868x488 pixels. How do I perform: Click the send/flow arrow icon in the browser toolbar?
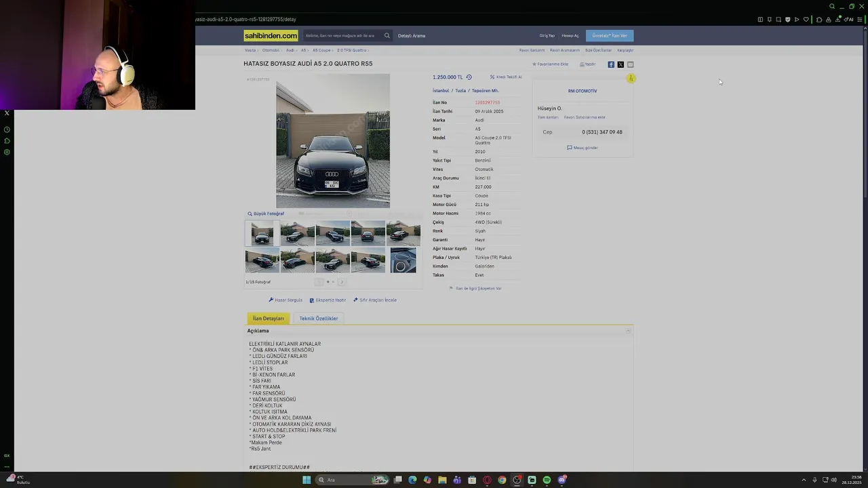[x=797, y=20]
